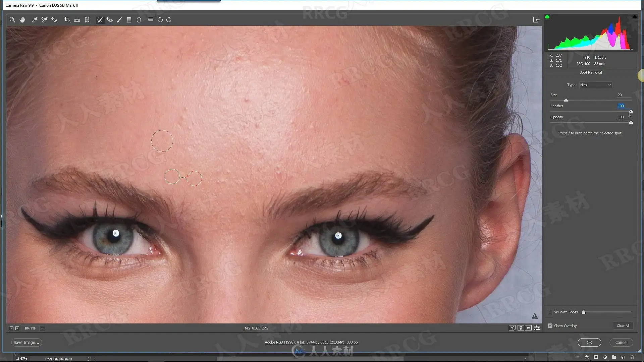The height and width of the screenshot is (362, 644).
Task: Open the before/after view Y dropdown
Action: point(512,328)
